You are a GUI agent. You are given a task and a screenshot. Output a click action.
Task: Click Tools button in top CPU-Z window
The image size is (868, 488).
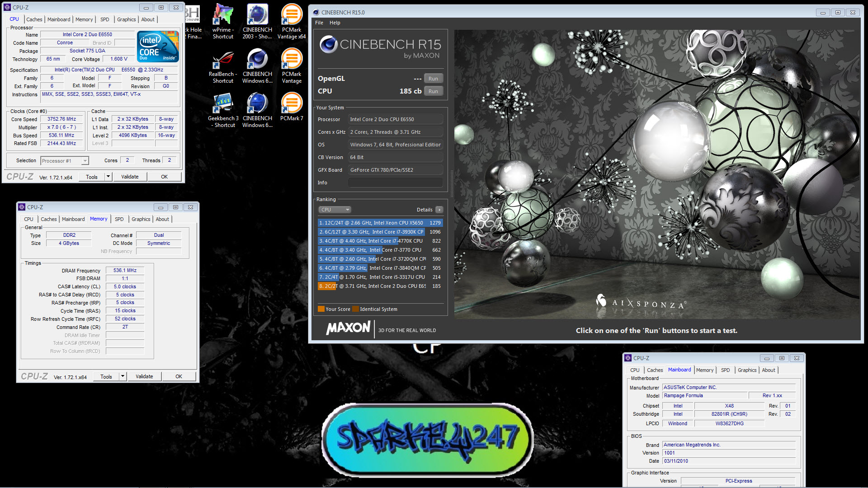point(92,177)
